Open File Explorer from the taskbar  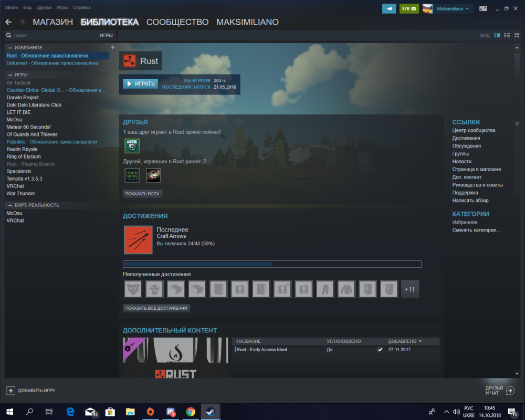tap(130, 412)
